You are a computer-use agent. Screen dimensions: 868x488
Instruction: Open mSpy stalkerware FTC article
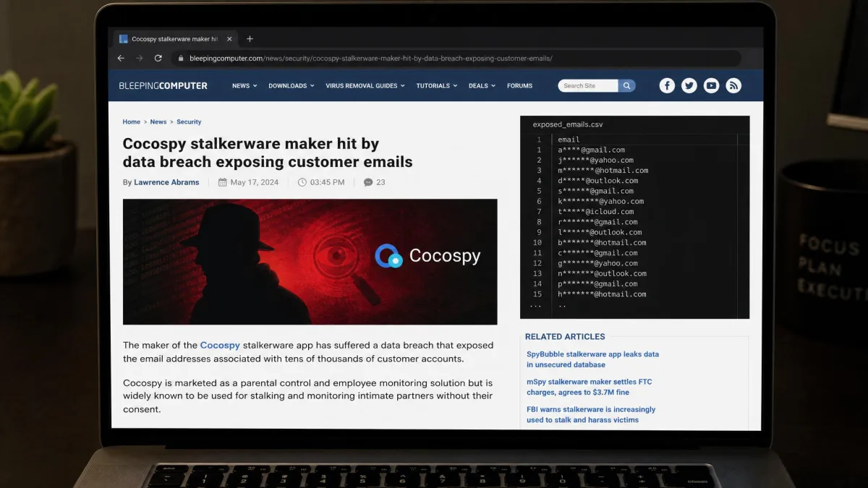point(589,387)
